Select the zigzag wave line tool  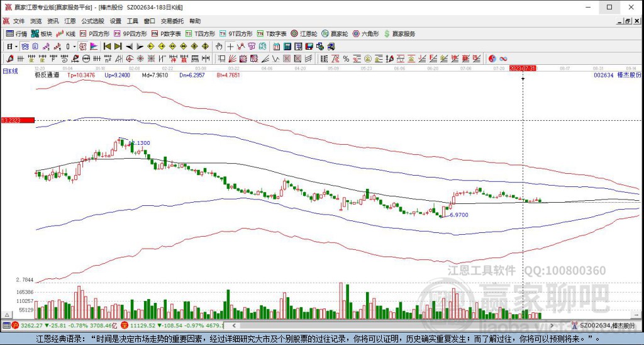[275, 59]
